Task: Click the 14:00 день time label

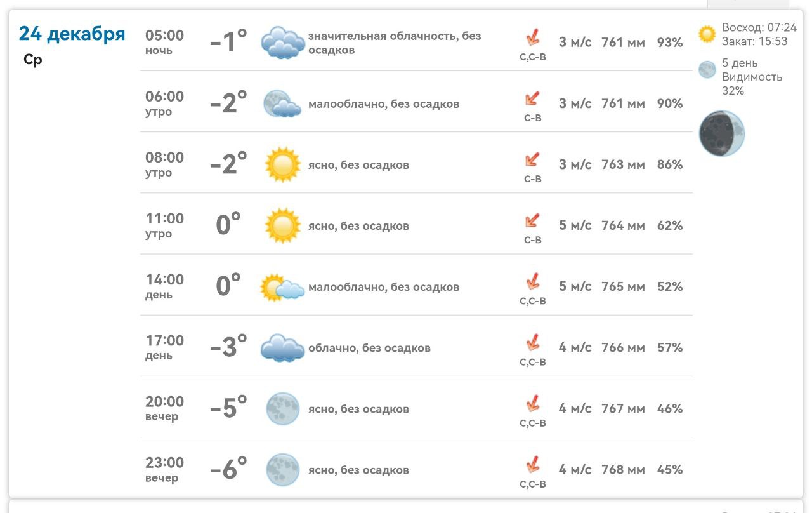Action: point(164,286)
